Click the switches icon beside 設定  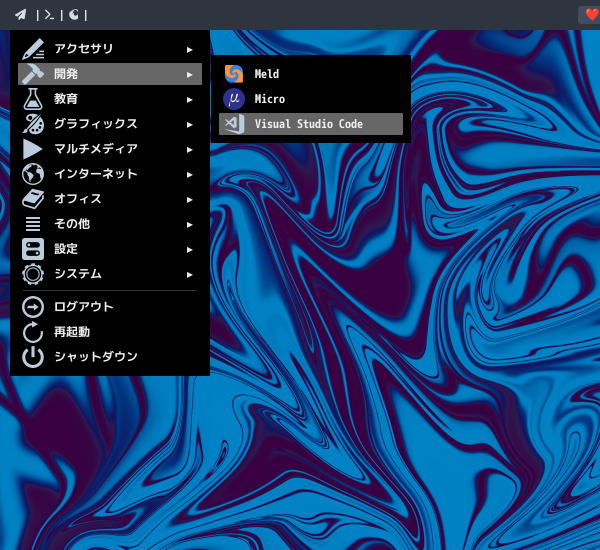[x=33, y=249]
